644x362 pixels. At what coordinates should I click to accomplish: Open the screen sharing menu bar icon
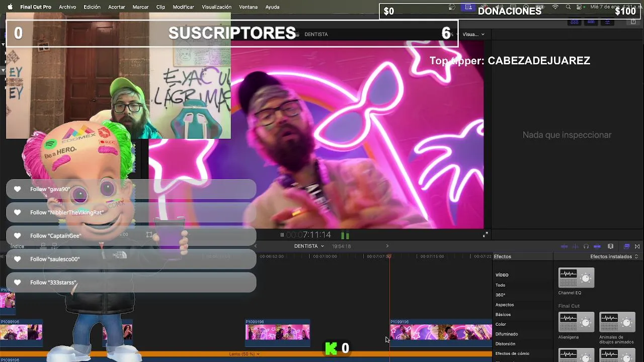(x=469, y=7)
